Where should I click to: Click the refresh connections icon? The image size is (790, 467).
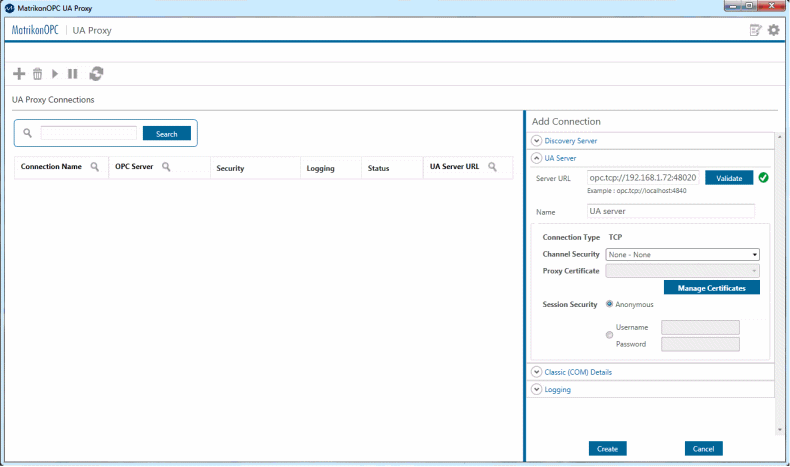click(x=96, y=74)
